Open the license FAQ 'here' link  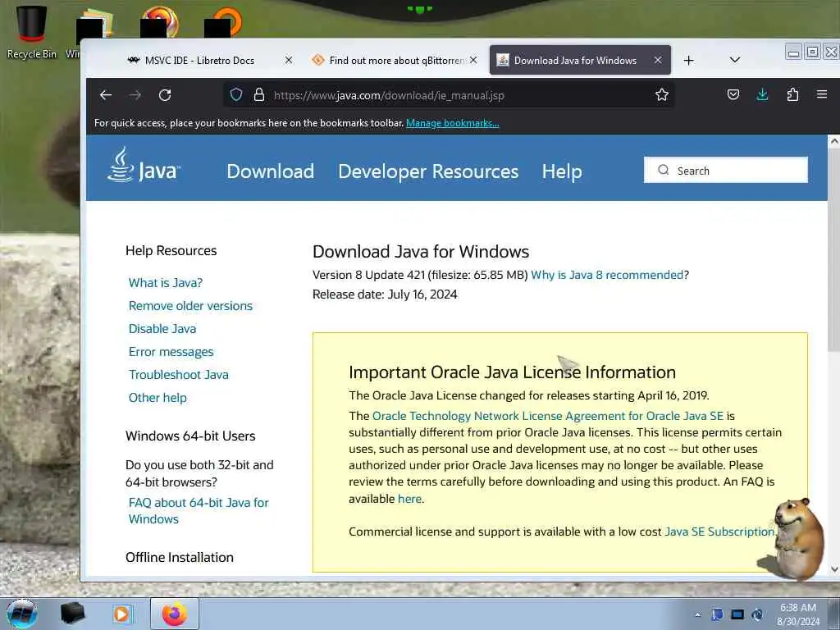[410, 499]
